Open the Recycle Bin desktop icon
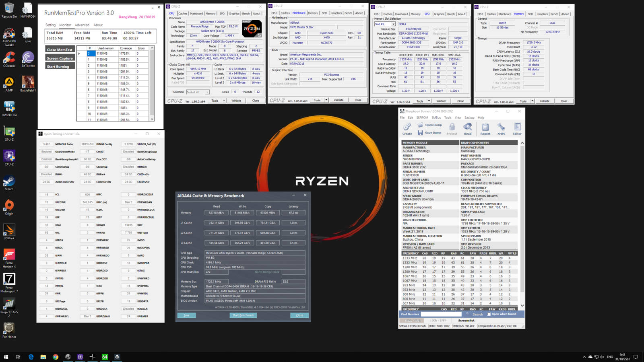 [x=9, y=10]
